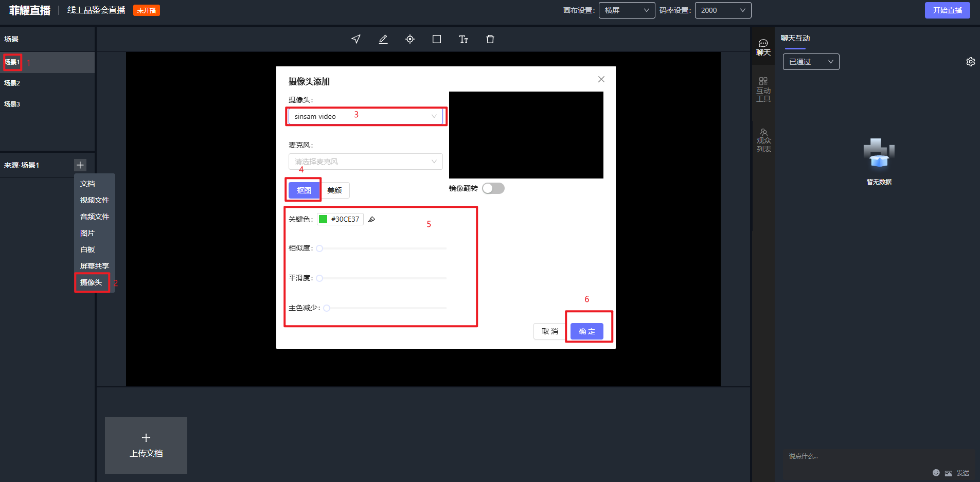
Task: Switch to the 美颜 beauty tab
Action: pyautogui.click(x=334, y=190)
